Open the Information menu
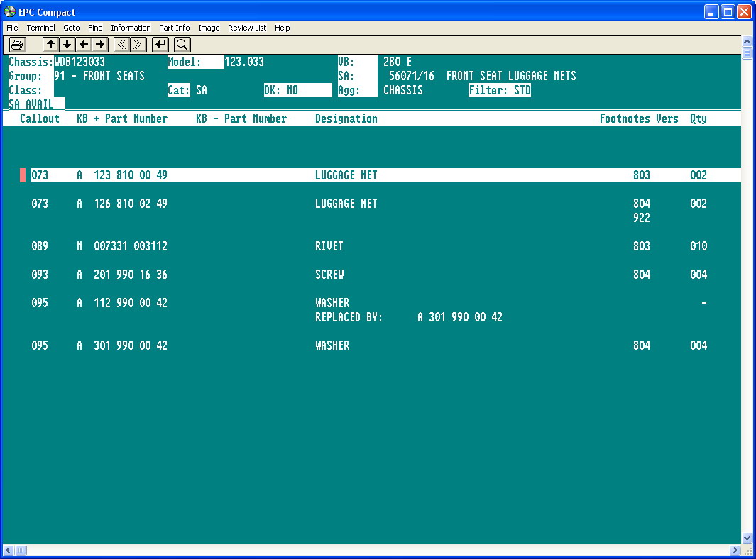Image resolution: width=756 pixels, height=559 pixels. point(131,28)
